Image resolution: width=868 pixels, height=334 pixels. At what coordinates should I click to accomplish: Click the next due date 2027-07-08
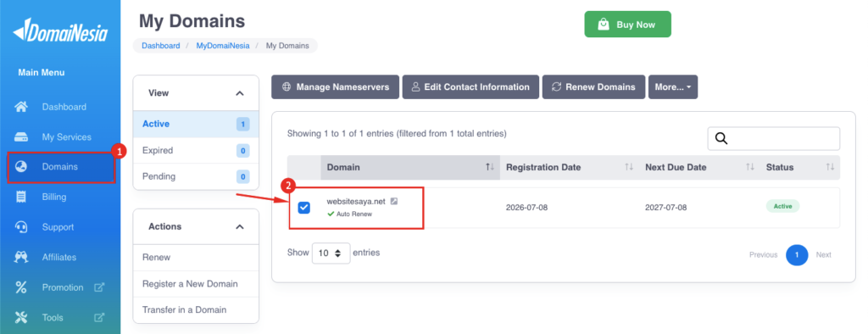[x=666, y=208]
